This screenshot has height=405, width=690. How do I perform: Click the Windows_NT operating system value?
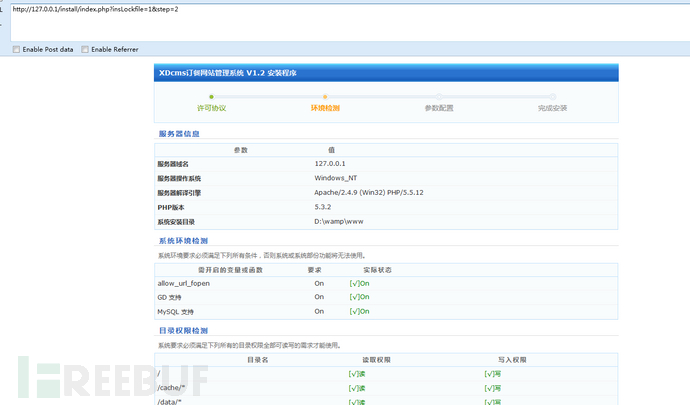pos(336,178)
